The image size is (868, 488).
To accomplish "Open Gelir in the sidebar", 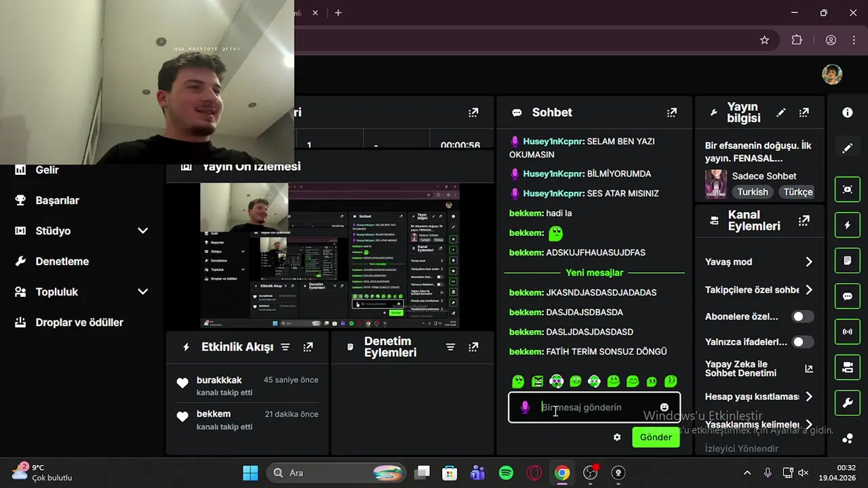I will point(47,170).
